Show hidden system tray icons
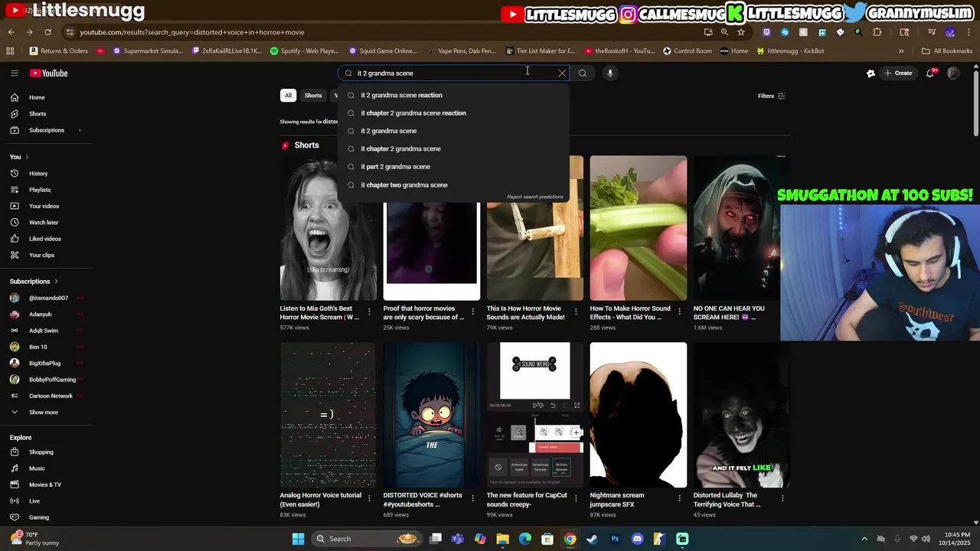980x551 pixels. coord(864,539)
